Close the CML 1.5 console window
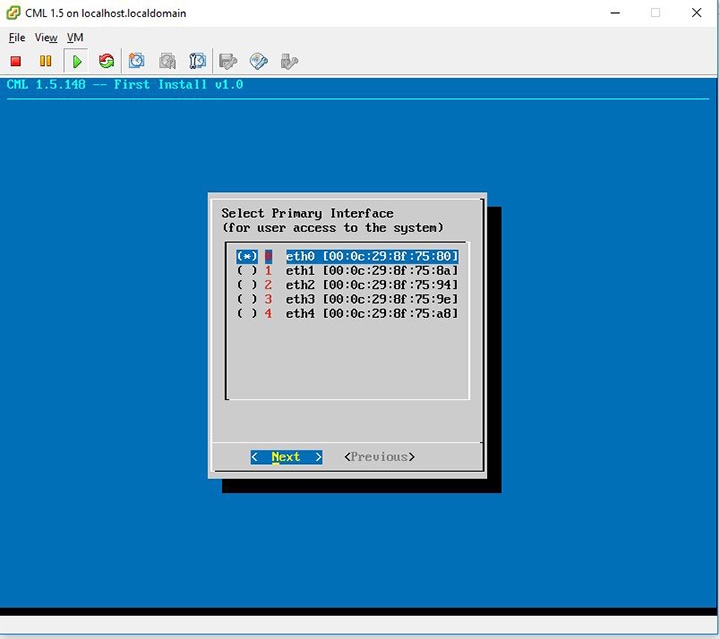Viewport: 720px width, 639px height. tap(697, 13)
